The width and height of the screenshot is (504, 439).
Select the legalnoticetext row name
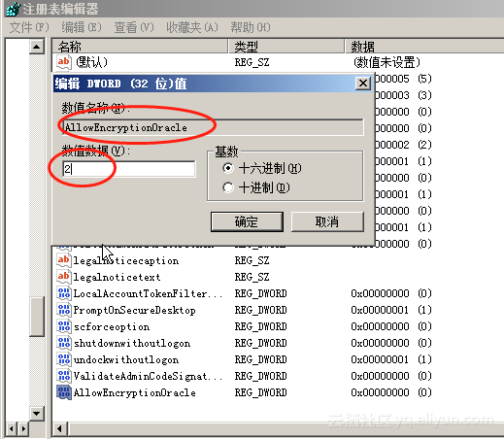coord(117,277)
